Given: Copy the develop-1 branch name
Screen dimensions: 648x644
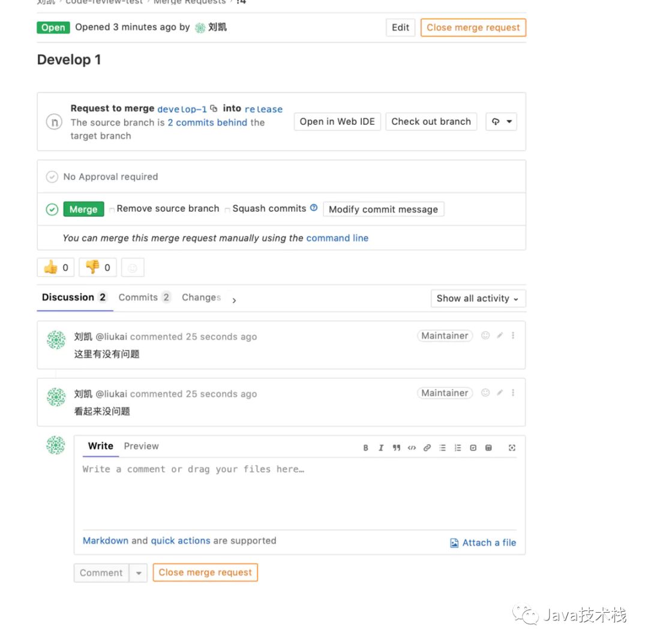Looking at the screenshot, I should pyautogui.click(x=214, y=109).
